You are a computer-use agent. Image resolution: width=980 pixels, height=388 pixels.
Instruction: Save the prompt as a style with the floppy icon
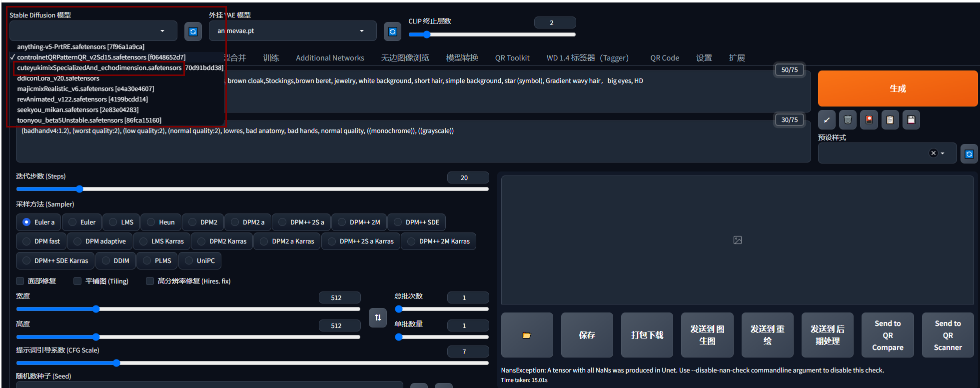click(911, 119)
